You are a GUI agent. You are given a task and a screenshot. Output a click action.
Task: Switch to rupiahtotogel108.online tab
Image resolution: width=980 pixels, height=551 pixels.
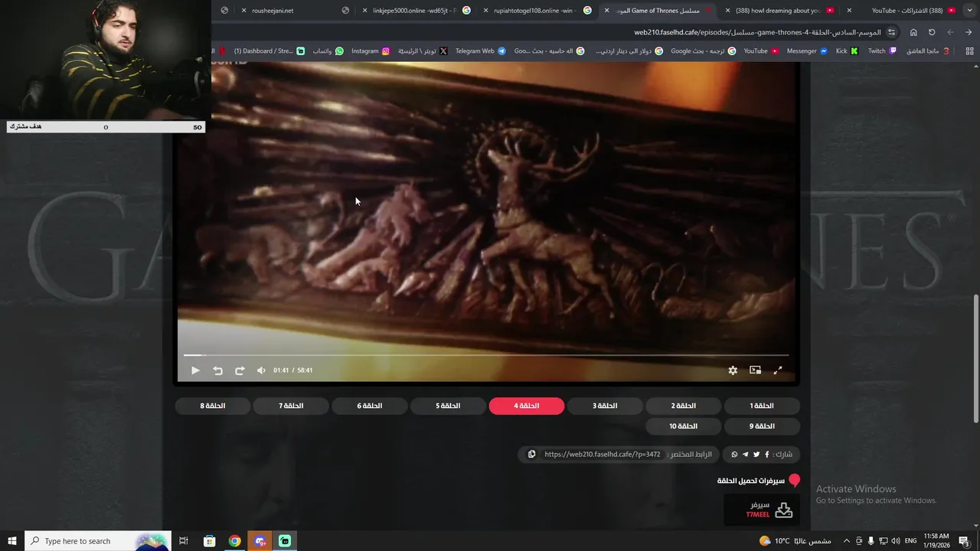point(536,11)
